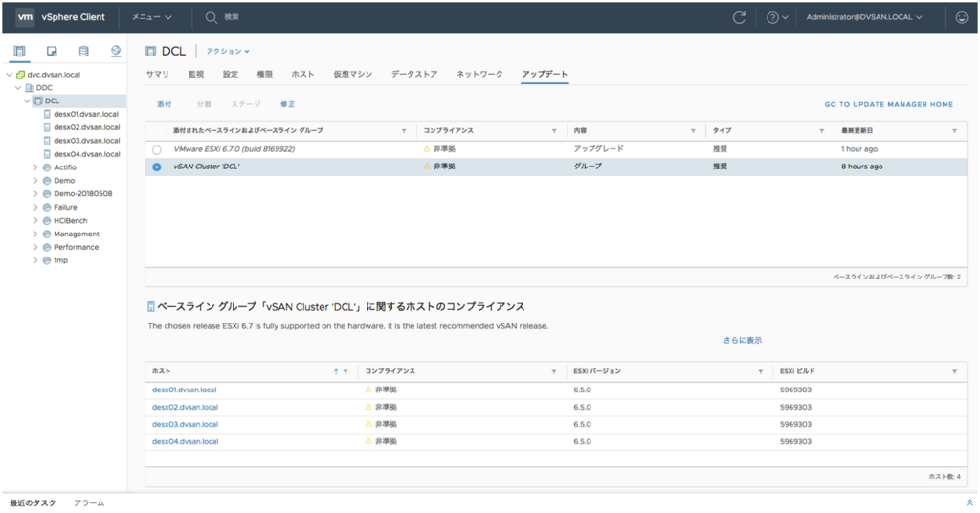Viewport: 980px width, 513px height.
Task: Open the help question-mark menu
Action: click(777, 17)
